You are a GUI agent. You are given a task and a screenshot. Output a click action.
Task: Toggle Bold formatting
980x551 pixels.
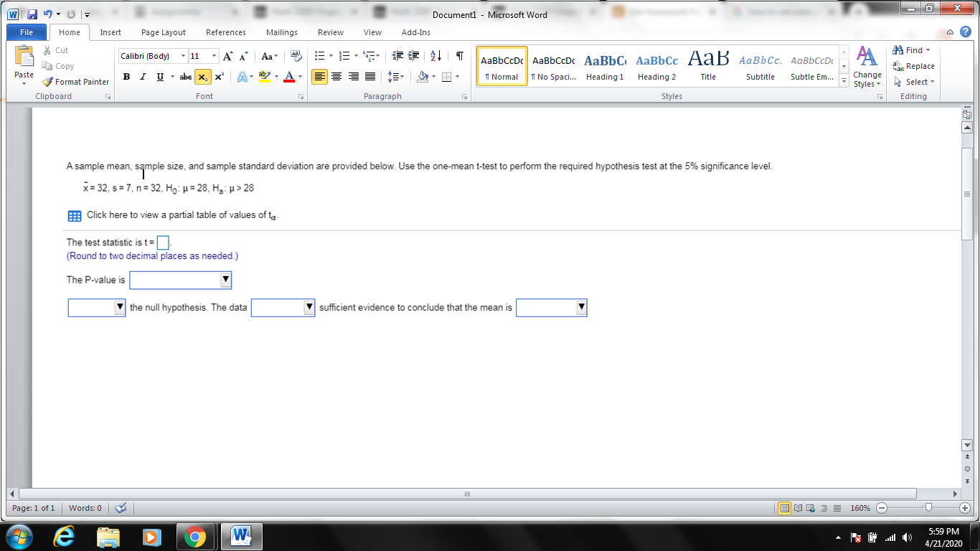tap(127, 76)
